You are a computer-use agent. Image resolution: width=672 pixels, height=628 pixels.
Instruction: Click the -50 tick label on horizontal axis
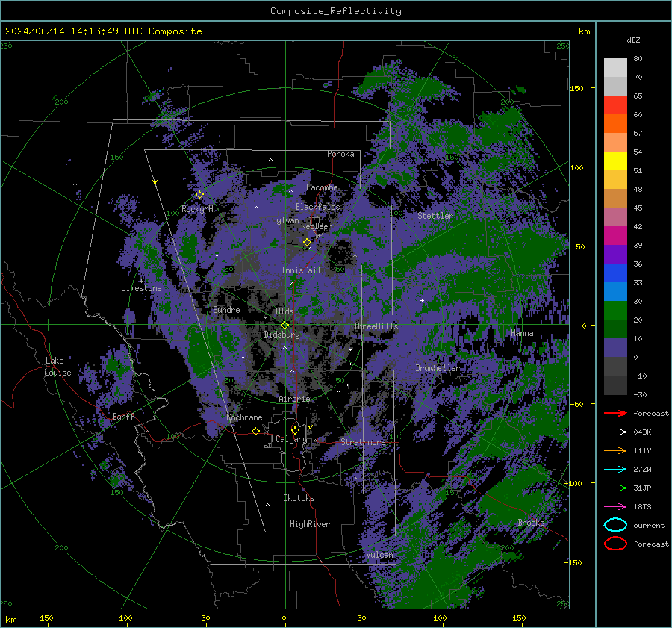pyautogui.click(x=203, y=618)
